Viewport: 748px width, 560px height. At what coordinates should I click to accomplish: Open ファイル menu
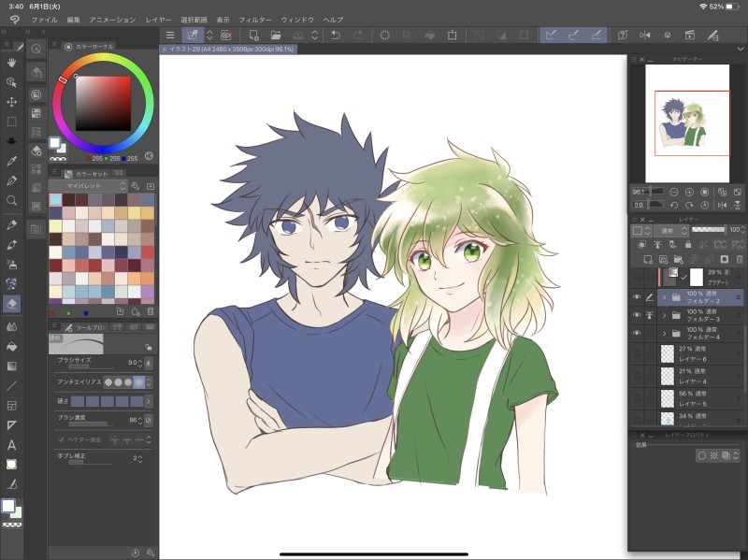(44, 20)
